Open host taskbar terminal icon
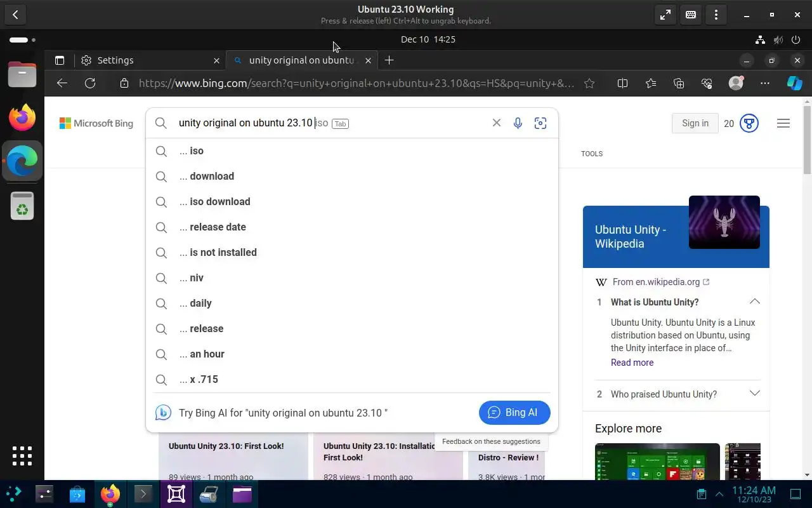The width and height of the screenshot is (812, 508). (x=143, y=494)
